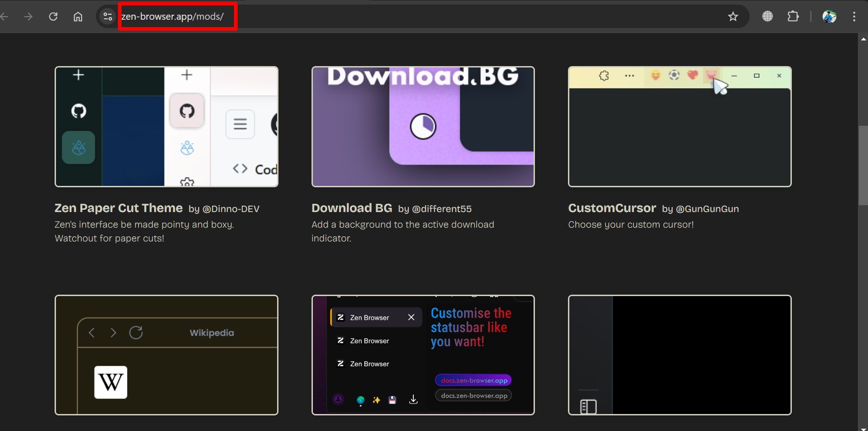Open the Zen Paper Cut Theme preview image
Screen dimensions: 868x431
point(167,127)
